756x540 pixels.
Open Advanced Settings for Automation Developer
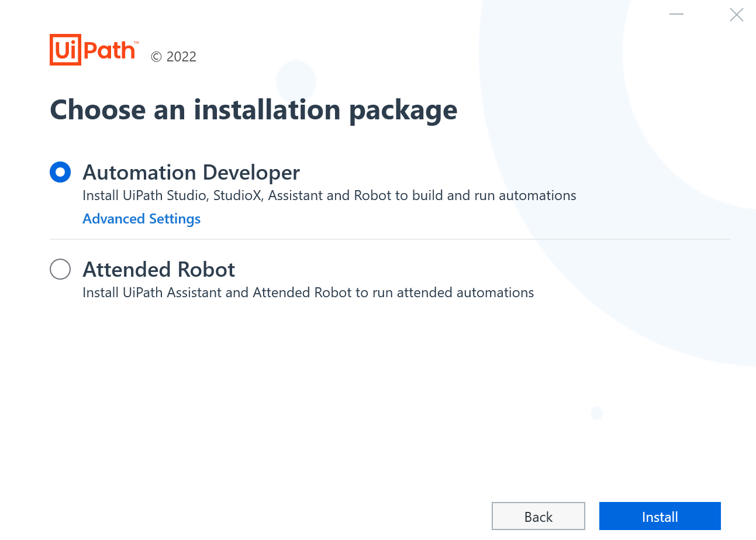(x=141, y=218)
